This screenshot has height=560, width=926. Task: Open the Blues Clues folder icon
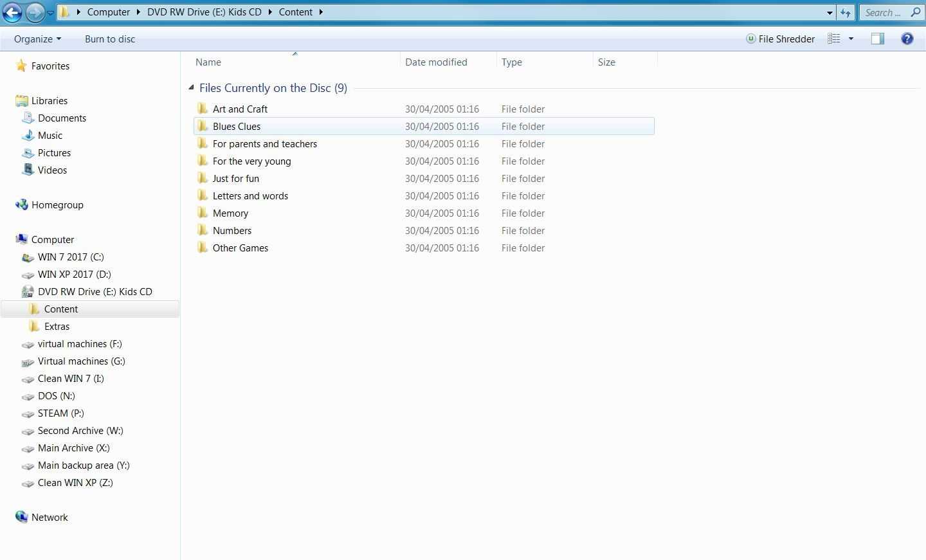203,126
